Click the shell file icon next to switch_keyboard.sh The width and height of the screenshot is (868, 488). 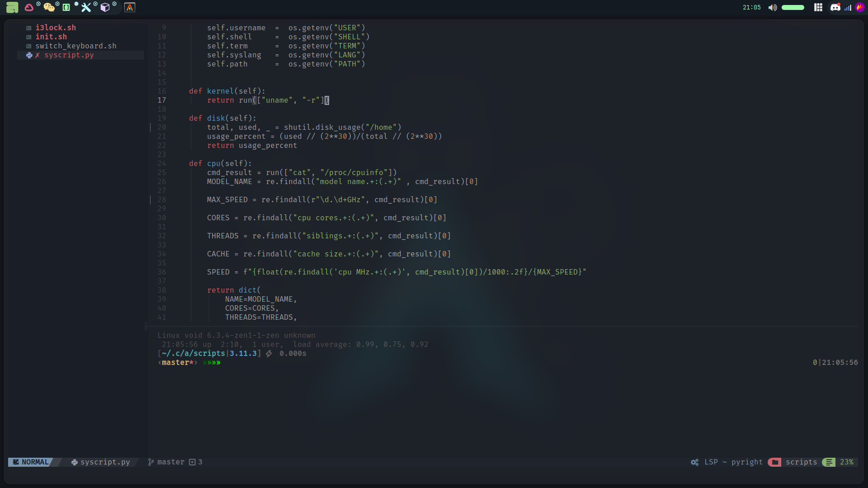pos(28,46)
